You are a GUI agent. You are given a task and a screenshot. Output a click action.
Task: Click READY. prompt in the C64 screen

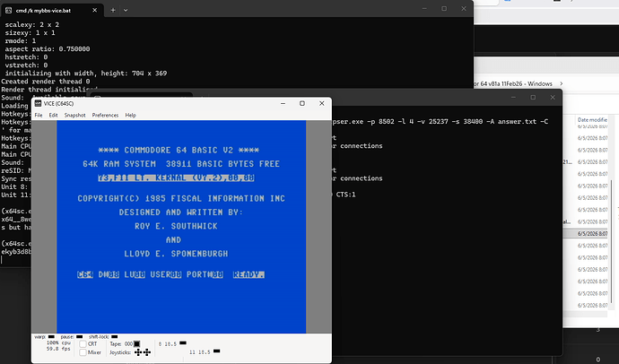pyautogui.click(x=248, y=274)
